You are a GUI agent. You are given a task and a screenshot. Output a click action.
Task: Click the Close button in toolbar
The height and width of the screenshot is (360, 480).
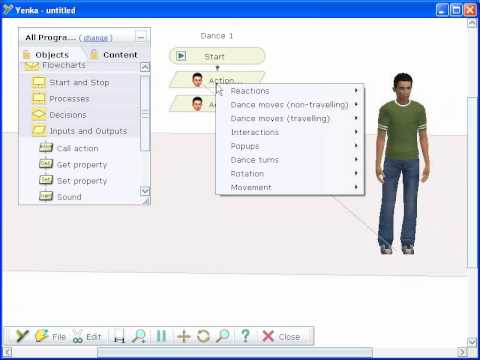click(282, 337)
